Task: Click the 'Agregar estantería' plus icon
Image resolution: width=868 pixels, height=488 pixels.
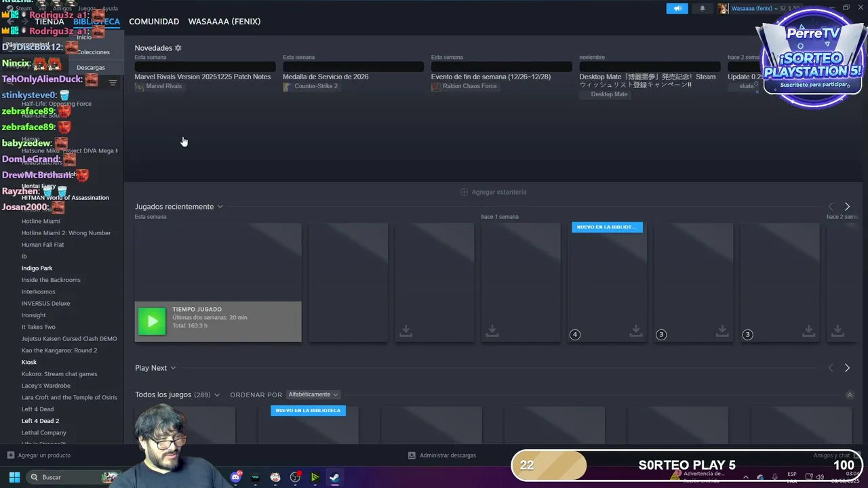Action: tap(465, 192)
